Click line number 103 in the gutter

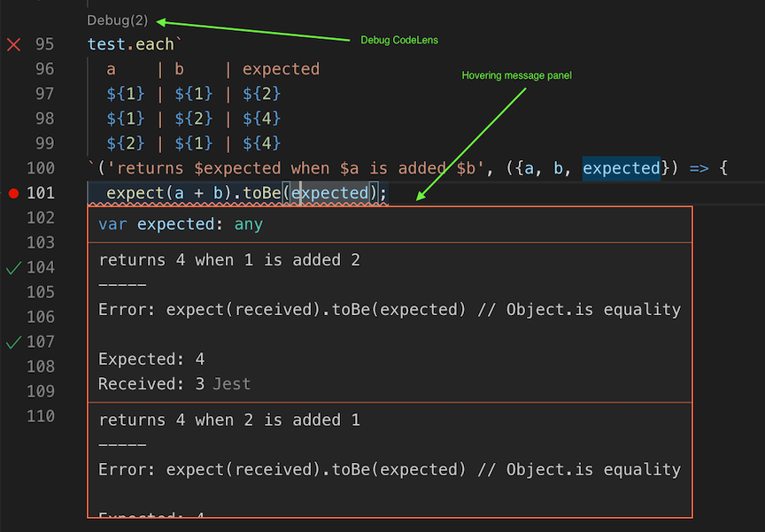(x=41, y=243)
